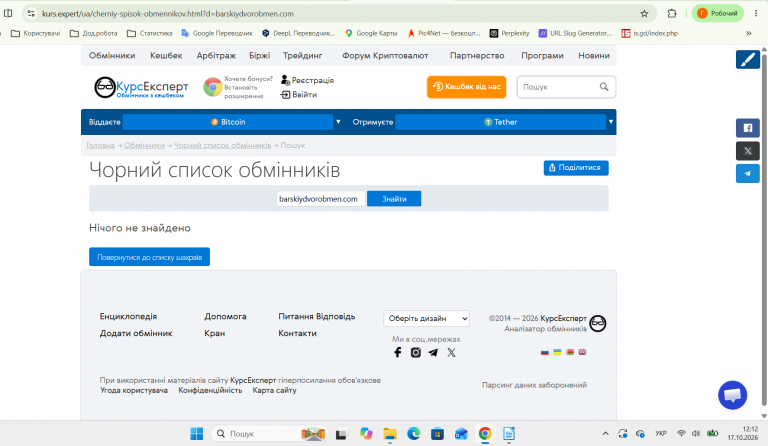768x446 pixels.
Task: Open Робочий Chrome profile button
Action: [x=718, y=14]
